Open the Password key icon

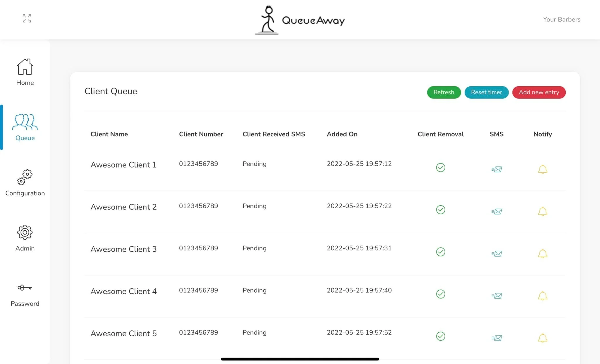[25, 288]
